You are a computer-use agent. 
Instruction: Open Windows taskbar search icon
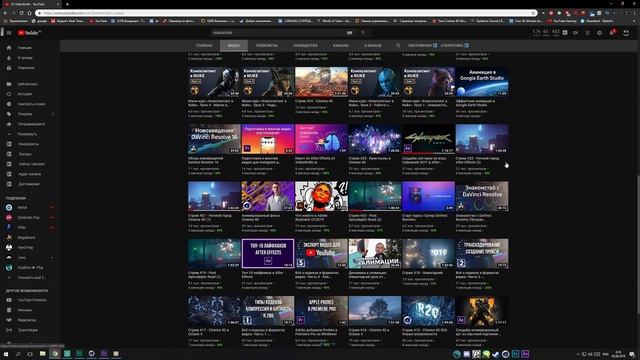[18, 354]
